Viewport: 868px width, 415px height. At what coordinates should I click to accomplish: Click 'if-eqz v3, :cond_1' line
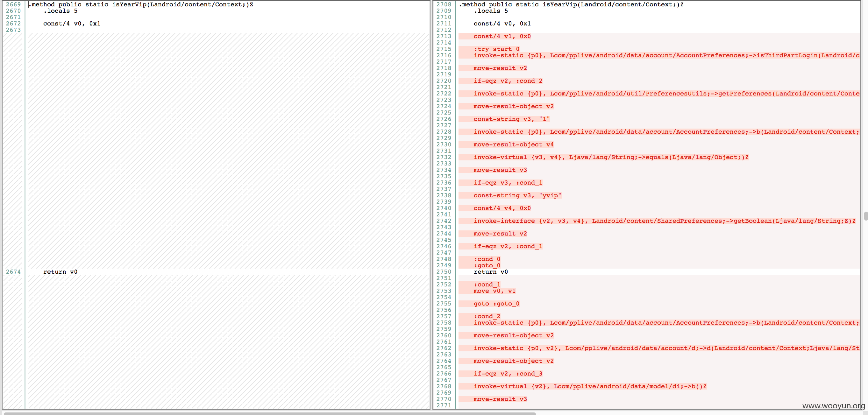[508, 183]
